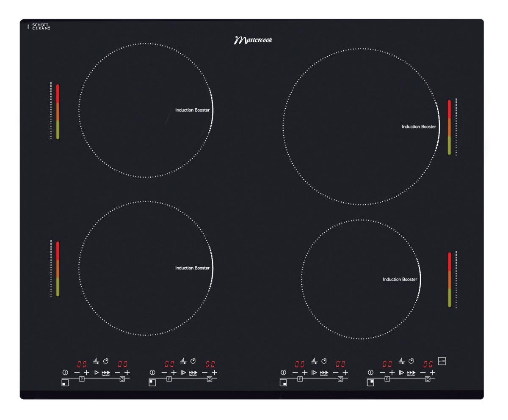Activate Booster for the rear-right zone
Image resolution: width=508 pixels, height=420 pixels.
coord(411,373)
